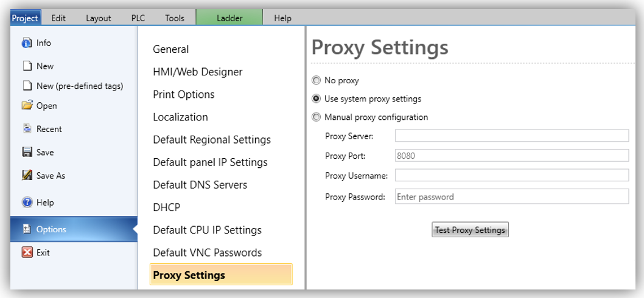Click into the Proxy Port field

(512, 156)
